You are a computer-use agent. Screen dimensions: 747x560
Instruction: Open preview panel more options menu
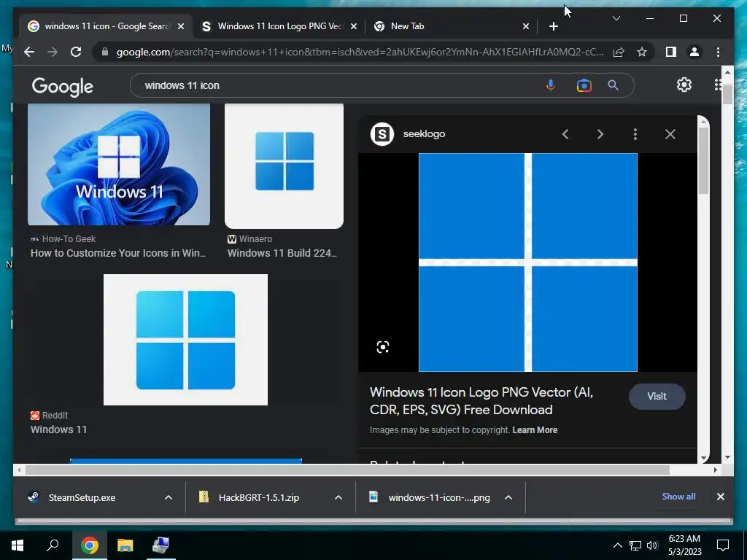click(635, 134)
